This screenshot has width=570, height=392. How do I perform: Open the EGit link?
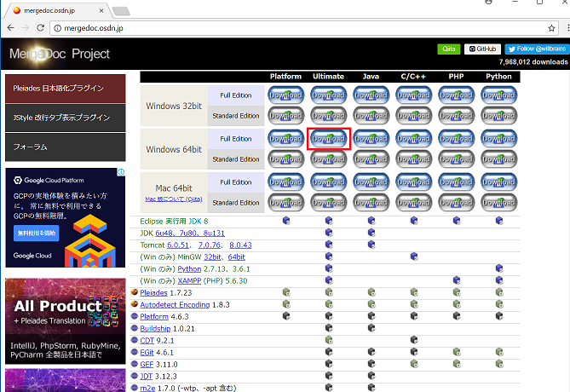pyautogui.click(x=147, y=352)
